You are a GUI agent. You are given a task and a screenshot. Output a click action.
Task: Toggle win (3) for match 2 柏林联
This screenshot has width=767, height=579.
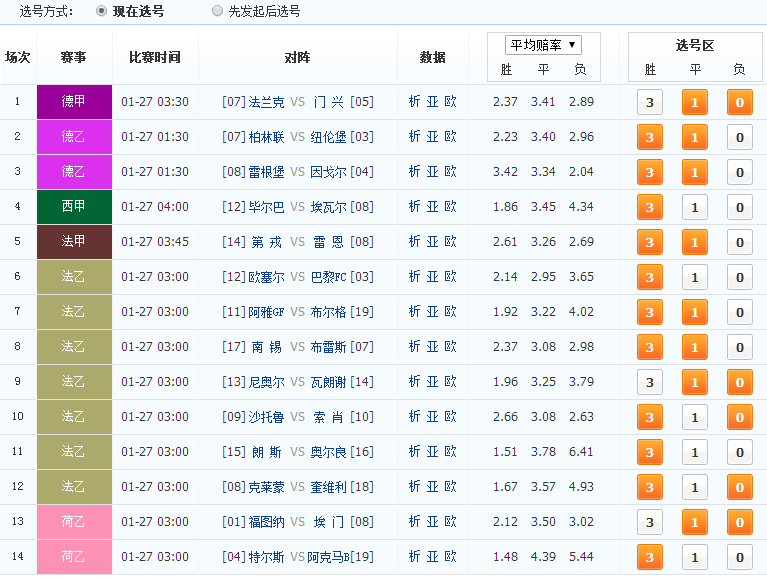coord(650,137)
